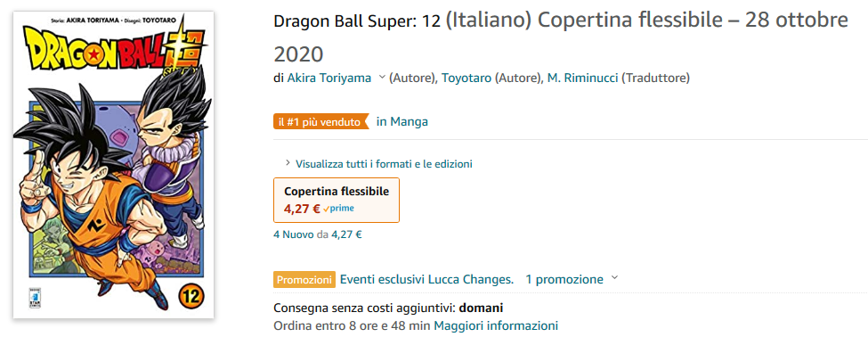This screenshot has height=337, width=868.
Task: Click the 'il #1 più venduto' badge
Action: pos(321,121)
